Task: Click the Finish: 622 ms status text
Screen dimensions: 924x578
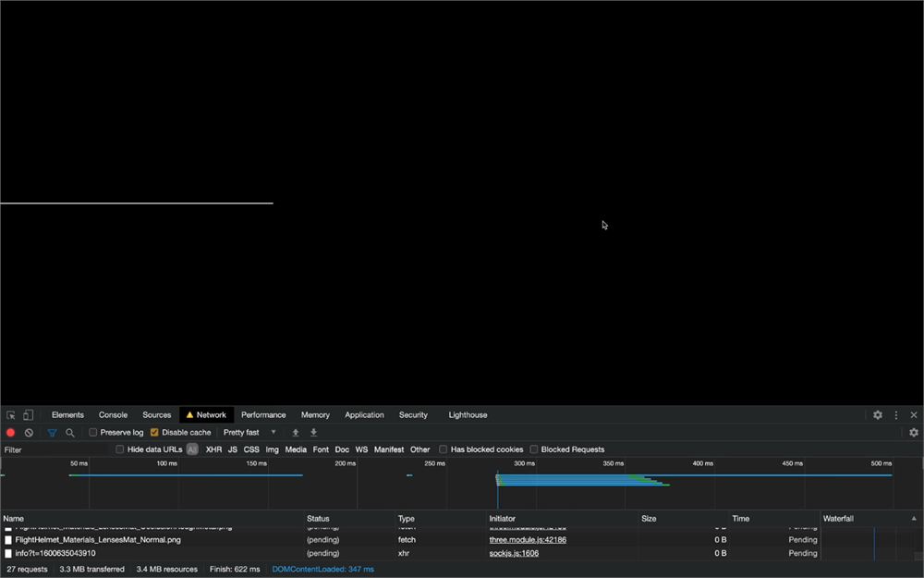Action: click(x=235, y=569)
